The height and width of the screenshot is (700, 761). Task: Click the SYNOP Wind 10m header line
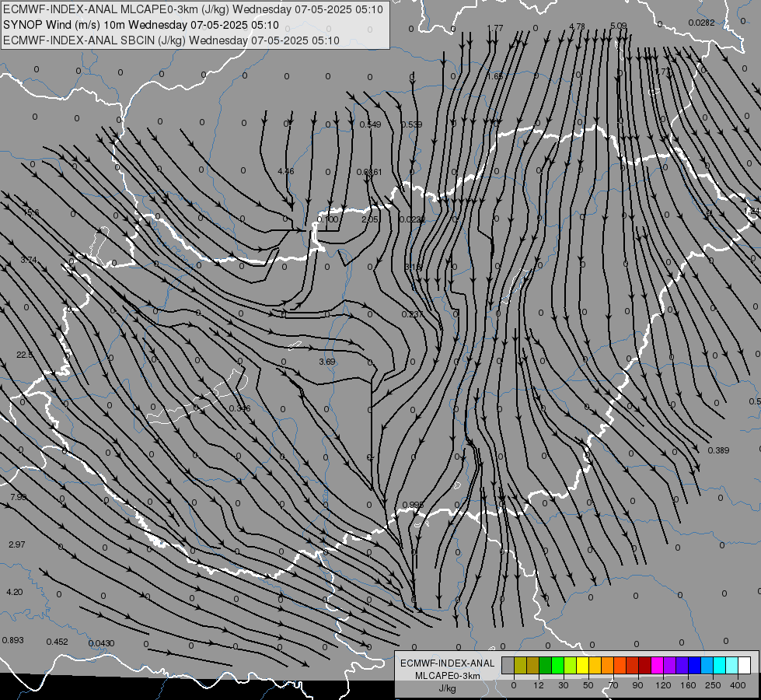coord(141,25)
